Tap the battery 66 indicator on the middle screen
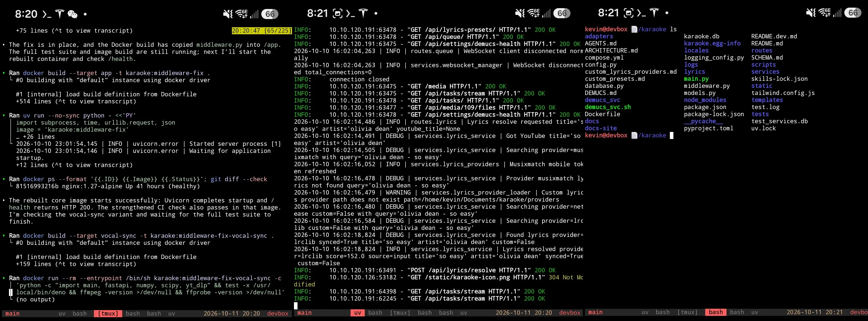The height and width of the screenshot is (321, 868). pos(562,13)
